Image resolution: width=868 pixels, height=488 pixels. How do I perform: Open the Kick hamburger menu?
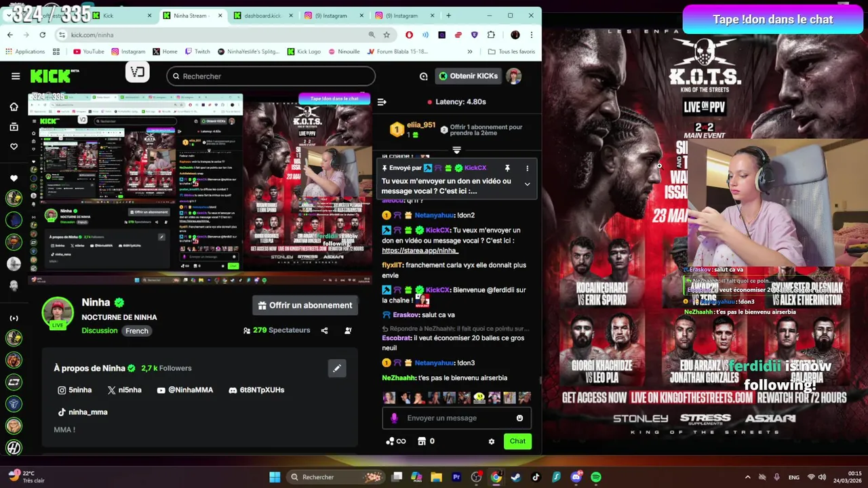point(16,76)
